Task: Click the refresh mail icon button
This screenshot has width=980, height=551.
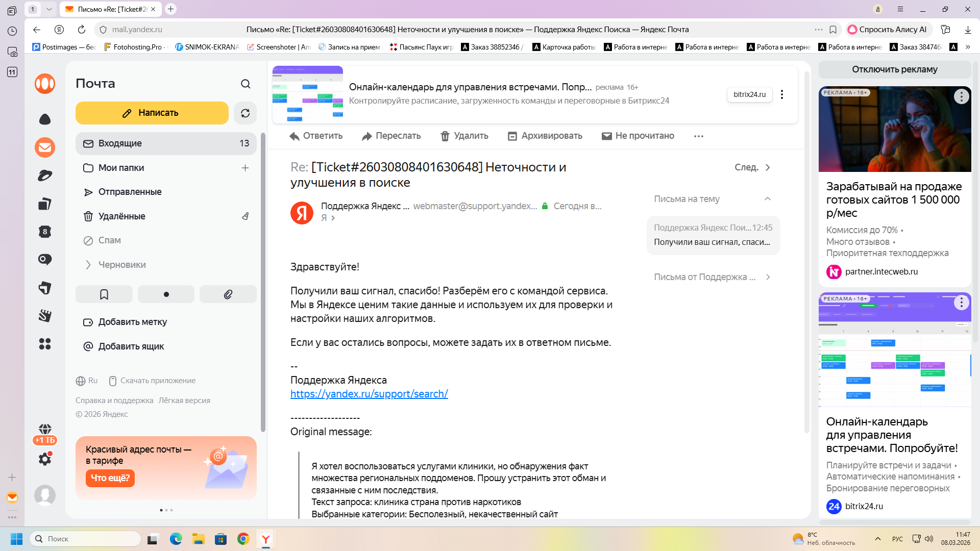Action: [x=245, y=113]
